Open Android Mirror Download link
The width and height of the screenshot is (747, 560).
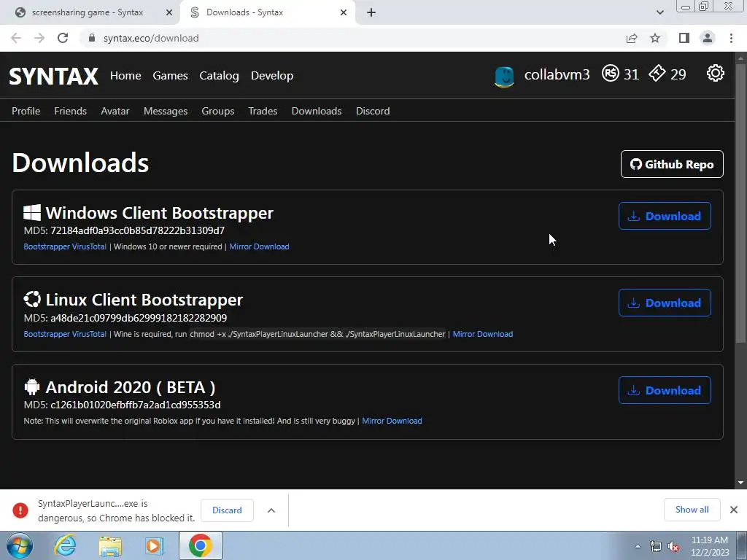392,421
